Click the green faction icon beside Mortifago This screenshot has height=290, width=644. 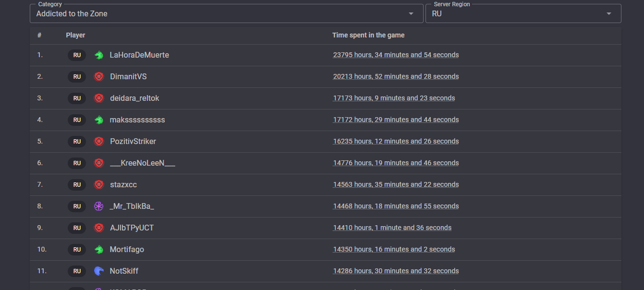pos(99,250)
